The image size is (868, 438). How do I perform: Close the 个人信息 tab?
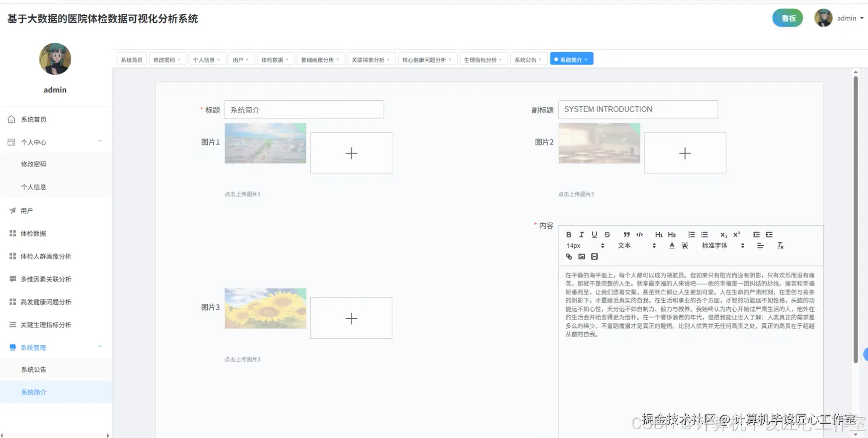pyautogui.click(x=219, y=59)
